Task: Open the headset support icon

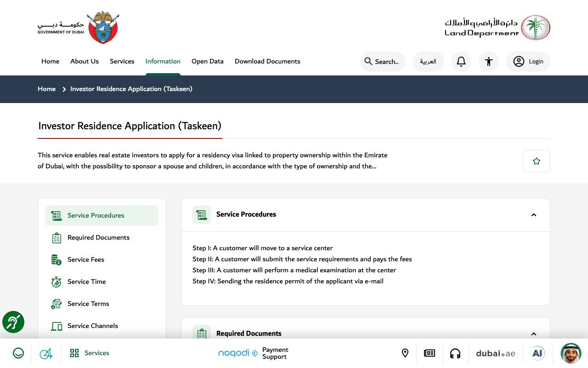Action: 455,353
